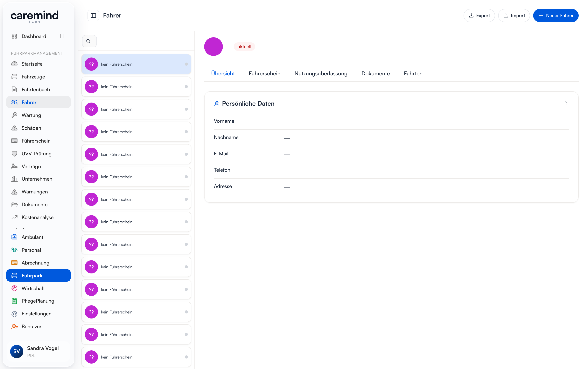Click the PflegePlanung clipboard icon
This screenshot has width=588, height=369.
14,301
